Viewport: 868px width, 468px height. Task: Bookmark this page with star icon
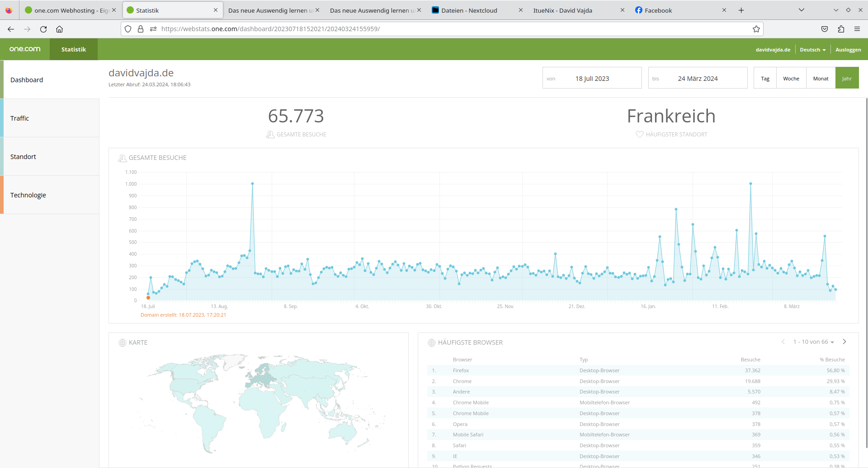756,29
